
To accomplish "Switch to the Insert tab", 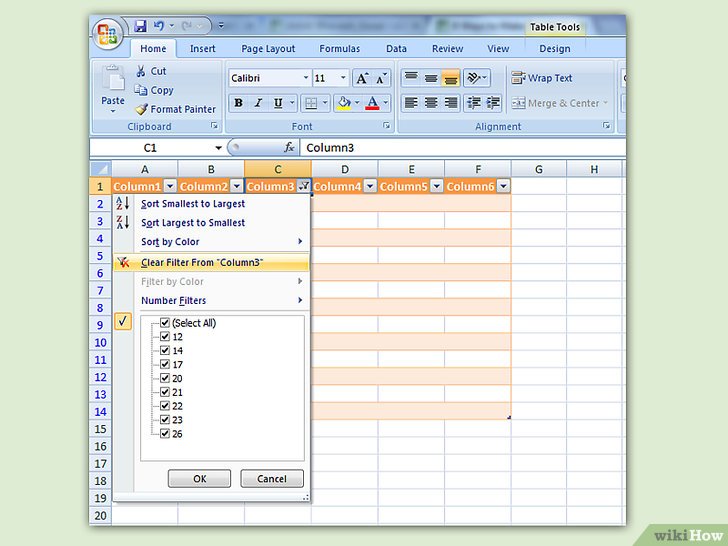I will click(x=202, y=49).
